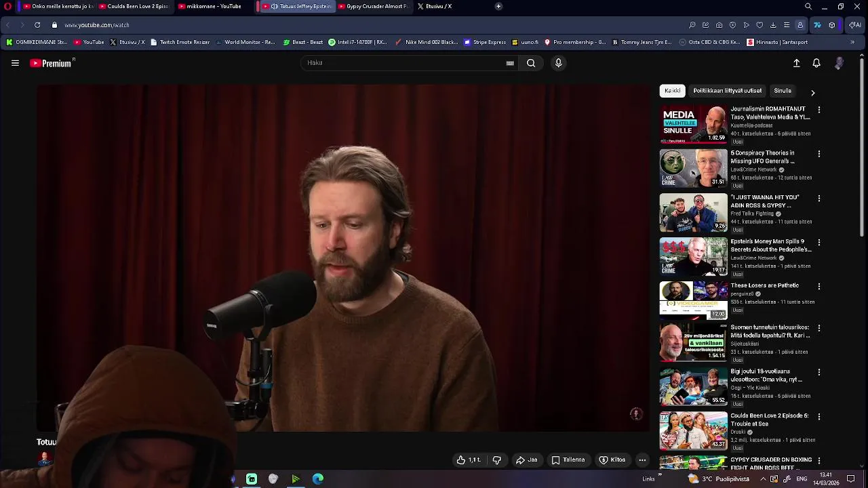Open options for Coulda Been Love 2 video
Screen dimensions: 868x488
[x=819, y=417]
